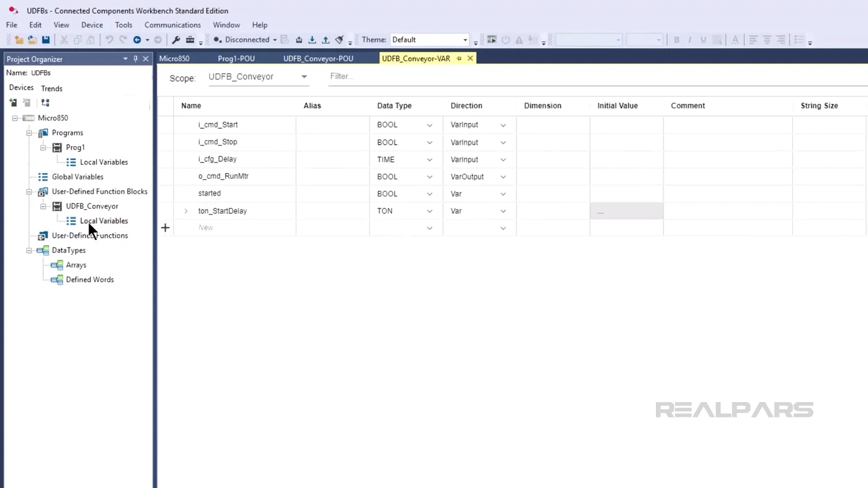Click Initial Value ellipsis cell for ton_StartDelay
Viewport: 868px width, 488px height.
(x=627, y=211)
